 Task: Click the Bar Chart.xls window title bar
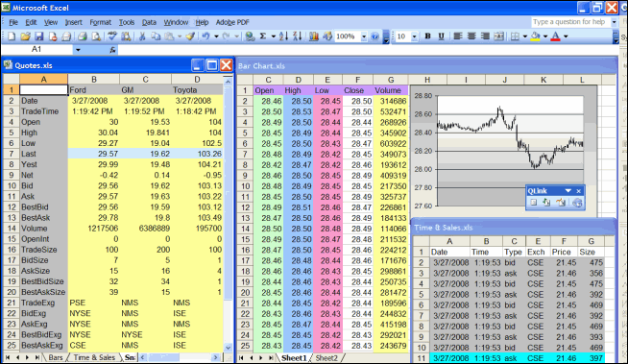[x=425, y=66]
